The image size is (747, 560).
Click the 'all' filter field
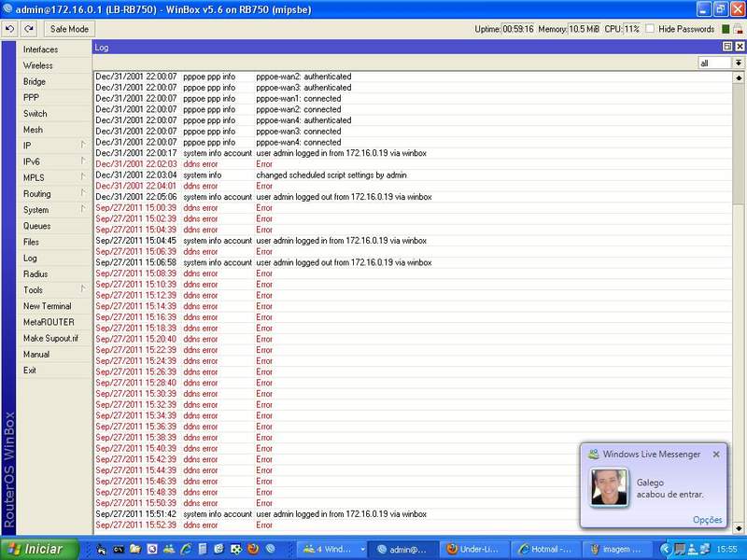(x=714, y=63)
